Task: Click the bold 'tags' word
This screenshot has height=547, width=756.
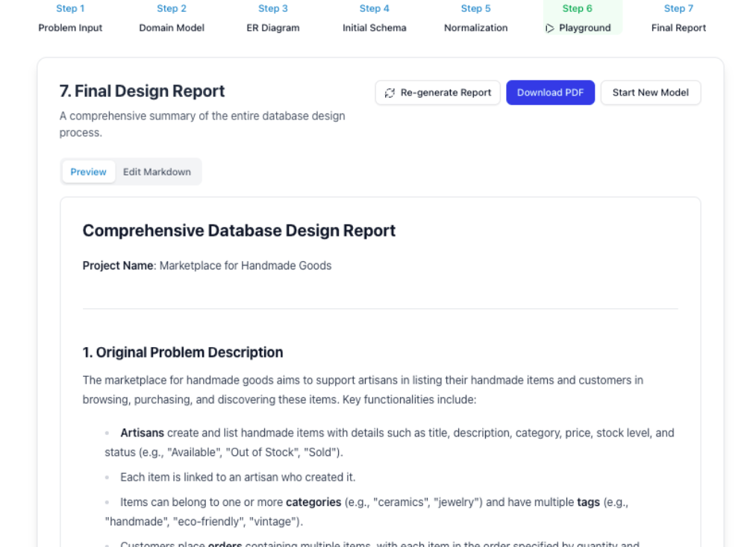Action: pos(588,502)
